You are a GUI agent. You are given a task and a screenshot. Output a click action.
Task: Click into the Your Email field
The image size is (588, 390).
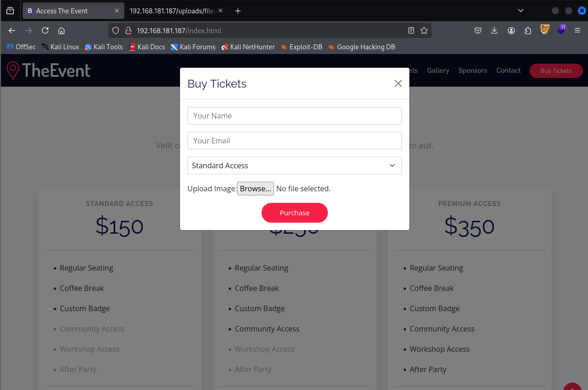pos(294,141)
